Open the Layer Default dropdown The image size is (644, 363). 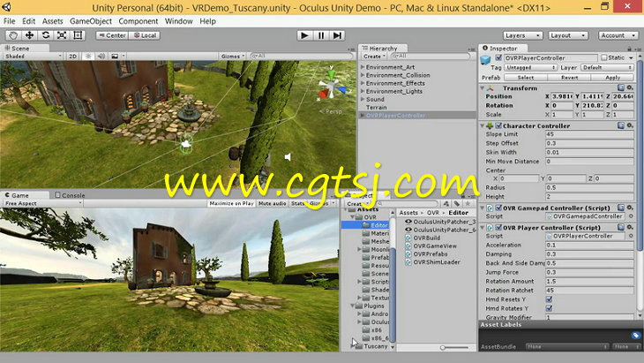(607, 67)
